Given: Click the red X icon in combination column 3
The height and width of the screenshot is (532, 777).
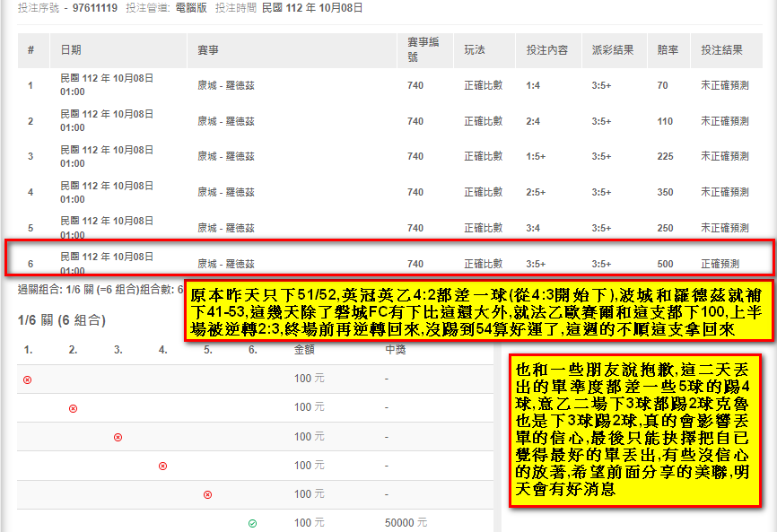Looking at the screenshot, I should point(118,437).
